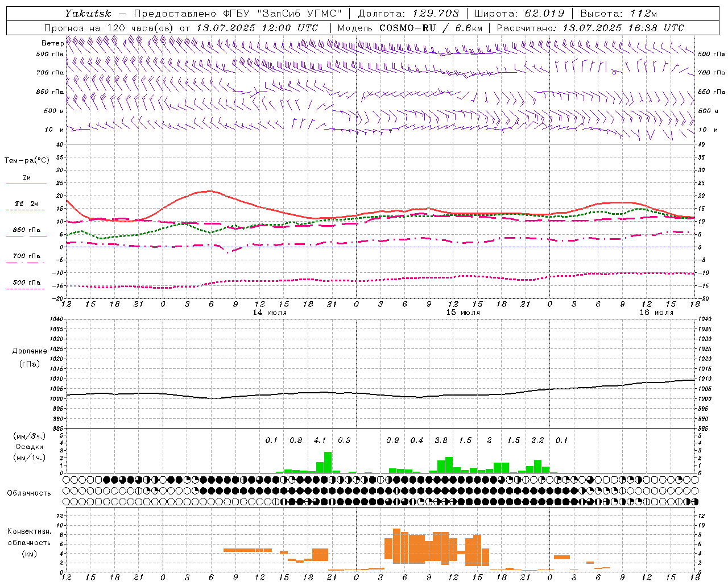Click the Давление pressure panel label
The image size is (728, 582).
30,351
